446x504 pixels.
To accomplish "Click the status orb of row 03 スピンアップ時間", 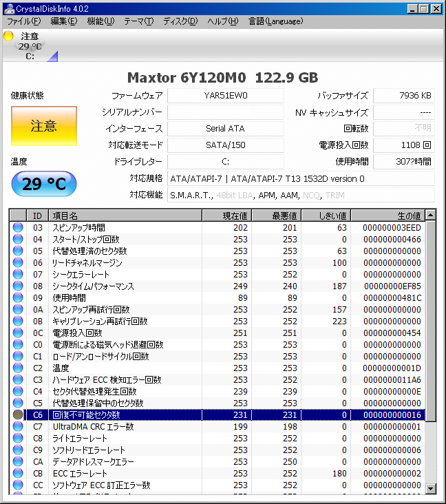I will pos(18,227).
